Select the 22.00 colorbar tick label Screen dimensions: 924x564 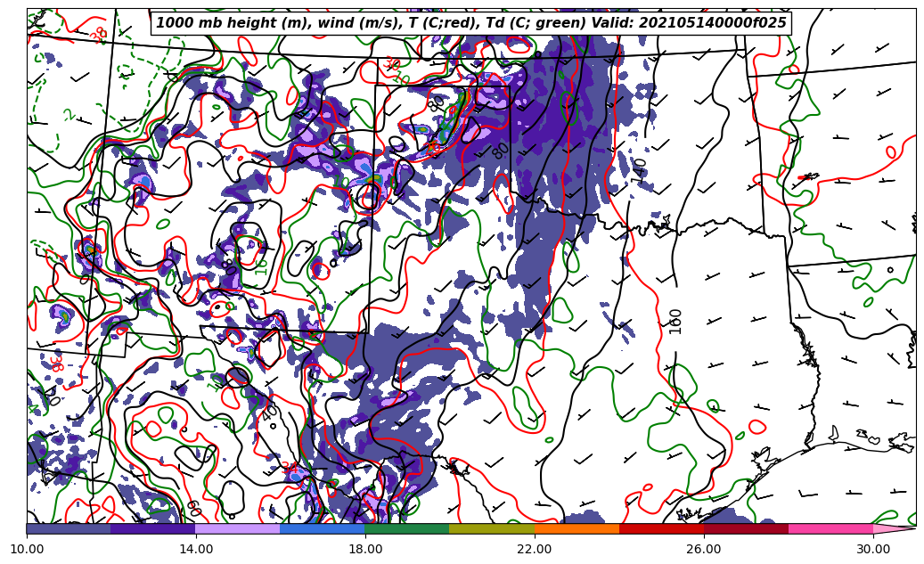pyautogui.click(x=535, y=549)
